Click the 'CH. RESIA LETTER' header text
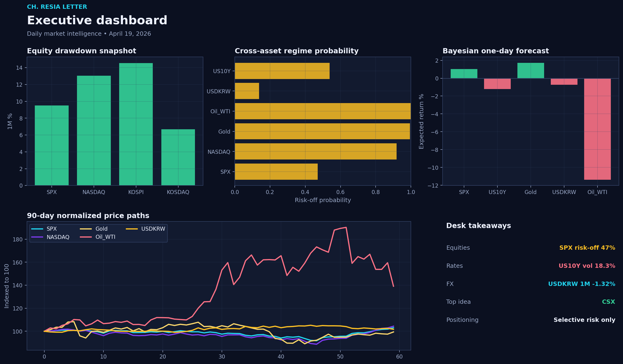 click(57, 7)
